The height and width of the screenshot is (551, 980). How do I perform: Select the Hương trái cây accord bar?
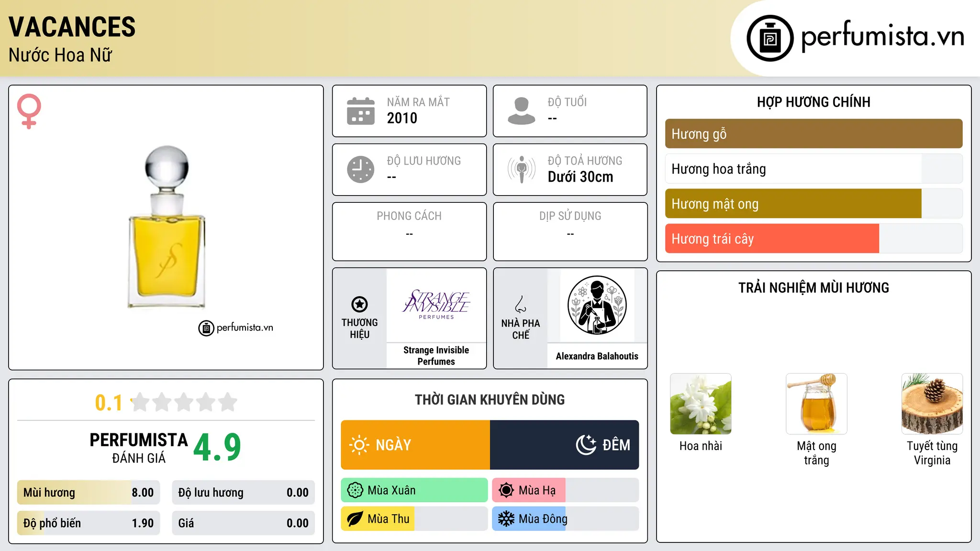pyautogui.click(x=813, y=239)
